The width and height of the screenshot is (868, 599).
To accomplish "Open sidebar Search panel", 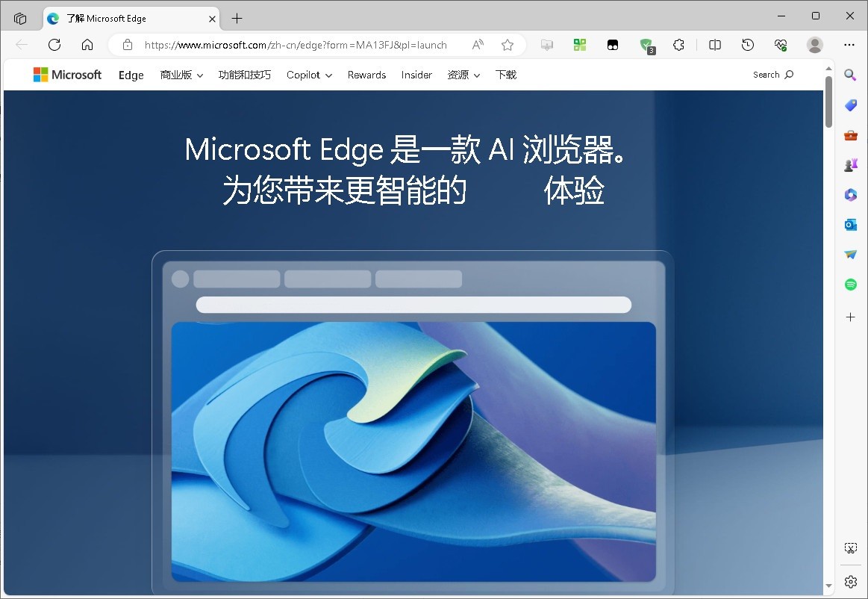I will coord(850,75).
